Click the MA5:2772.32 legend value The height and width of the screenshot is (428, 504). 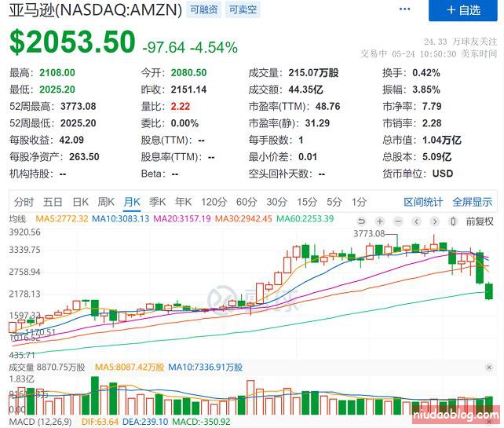[62, 218]
